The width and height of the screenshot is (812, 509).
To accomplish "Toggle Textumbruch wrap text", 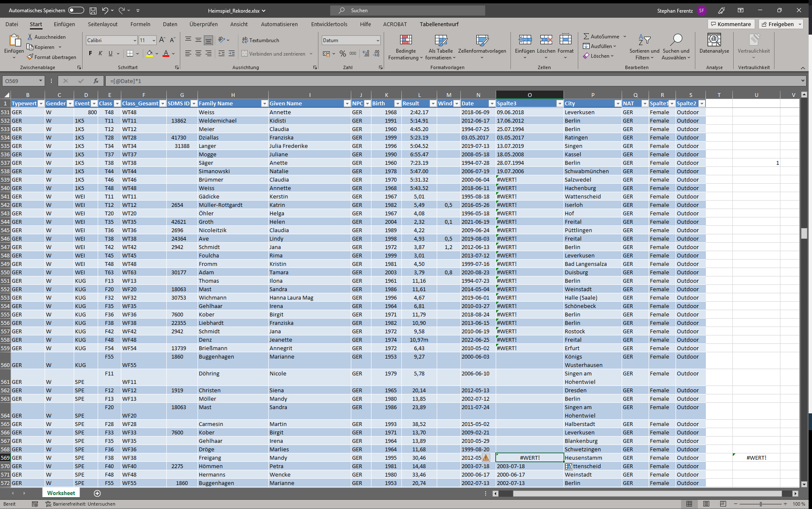I will 261,40.
